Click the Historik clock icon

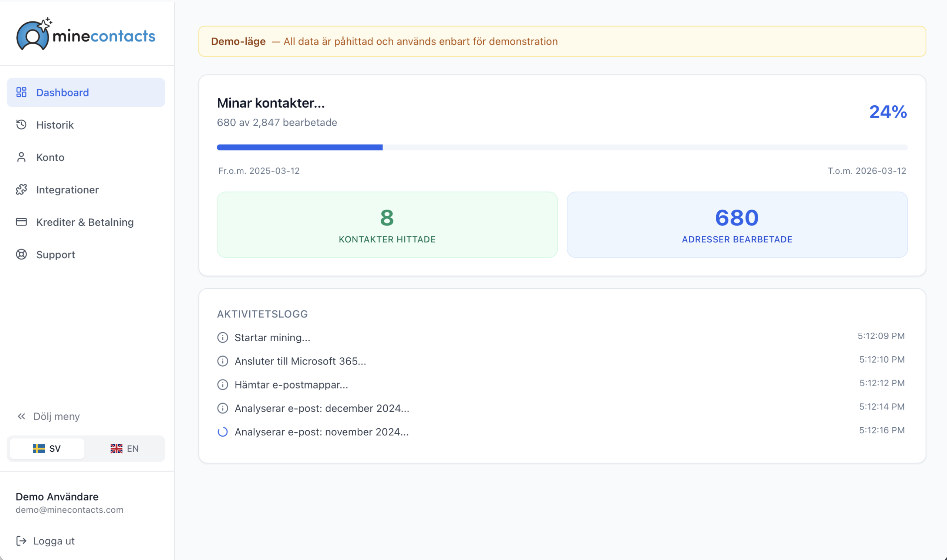pyautogui.click(x=21, y=125)
